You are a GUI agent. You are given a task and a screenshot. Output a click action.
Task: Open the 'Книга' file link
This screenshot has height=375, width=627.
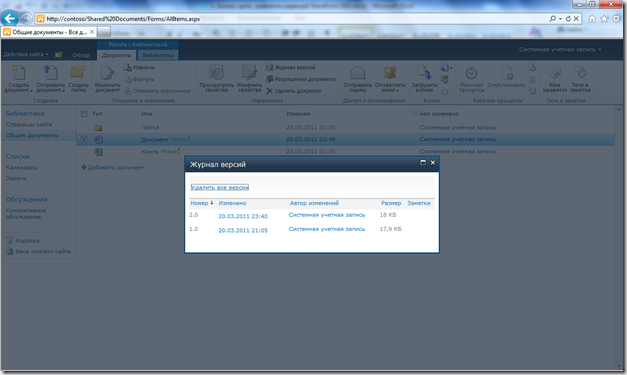(150, 152)
